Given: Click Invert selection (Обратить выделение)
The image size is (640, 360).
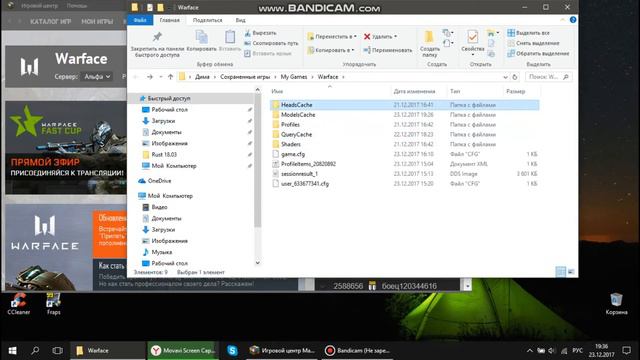Looking at the screenshot, I should [x=538, y=53].
